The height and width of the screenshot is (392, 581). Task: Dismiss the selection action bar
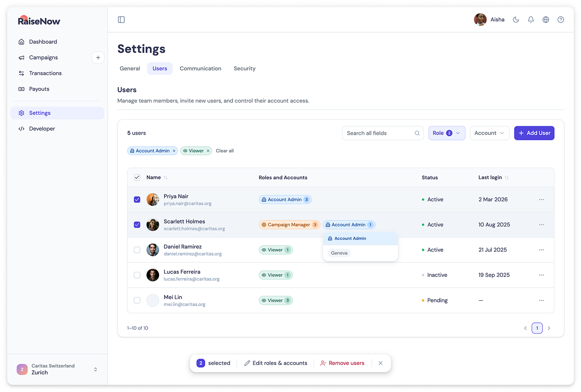[380, 363]
